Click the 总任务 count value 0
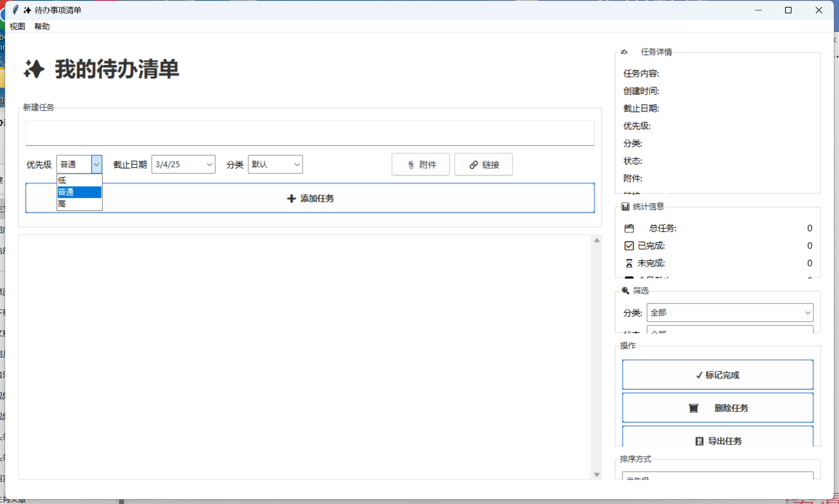Image resolution: width=839 pixels, height=504 pixels. (810, 228)
